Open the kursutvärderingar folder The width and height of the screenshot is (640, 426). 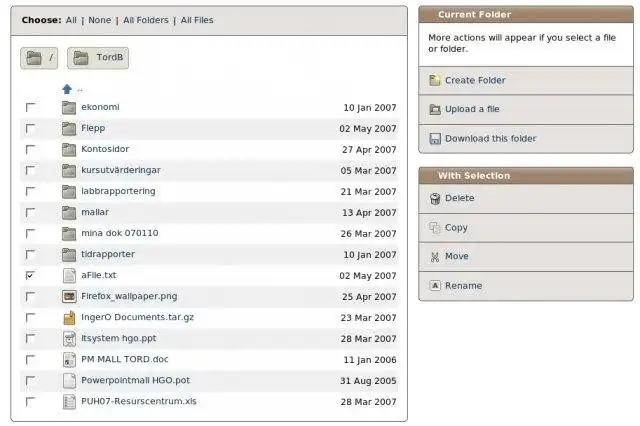120,170
